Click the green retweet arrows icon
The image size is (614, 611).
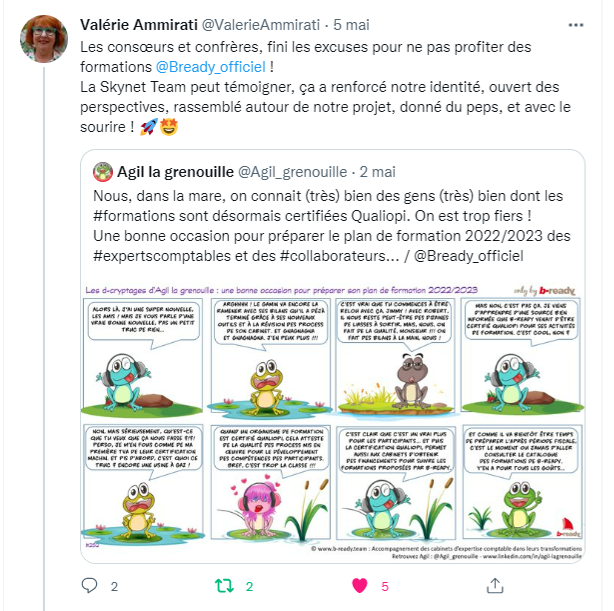coord(224,586)
